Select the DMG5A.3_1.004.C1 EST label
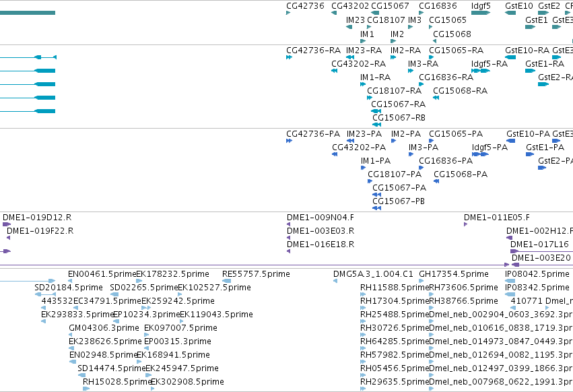 373,275
